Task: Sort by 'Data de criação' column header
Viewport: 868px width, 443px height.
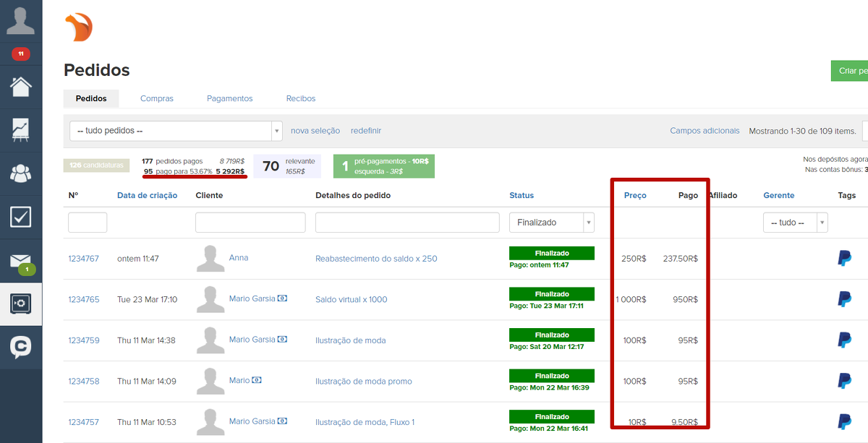Action: click(147, 195)
